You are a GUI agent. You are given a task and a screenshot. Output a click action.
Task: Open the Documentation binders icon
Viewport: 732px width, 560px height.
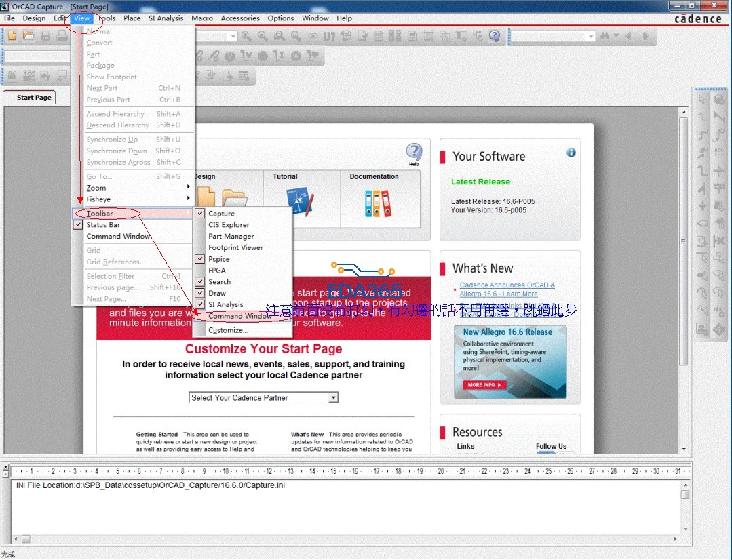coord(378,203)
